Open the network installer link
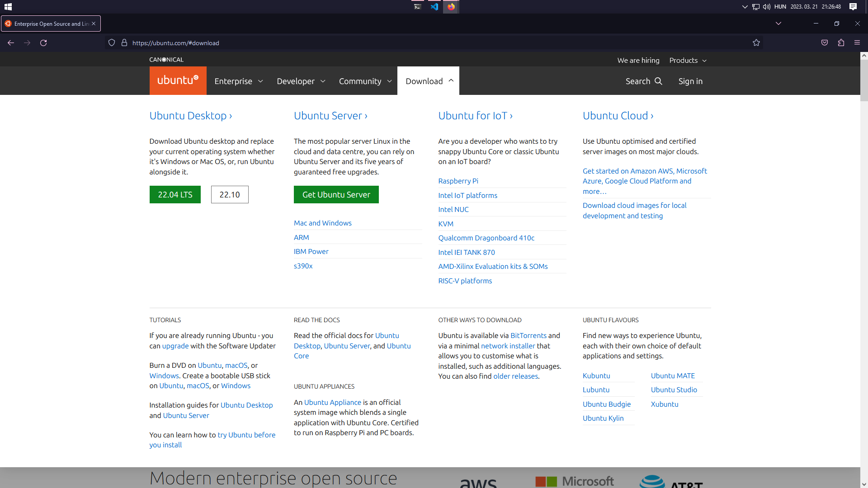This screenshot has height=488, width=868. [508, 346]
